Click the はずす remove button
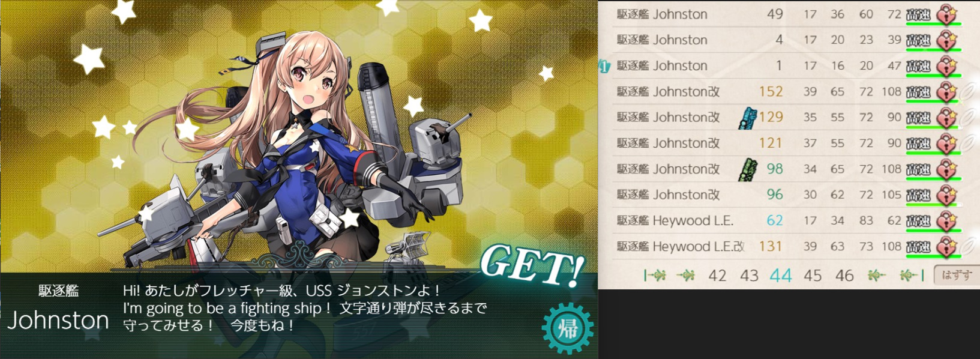This screenshot has width=980, height=359. [x=957, y=276]
